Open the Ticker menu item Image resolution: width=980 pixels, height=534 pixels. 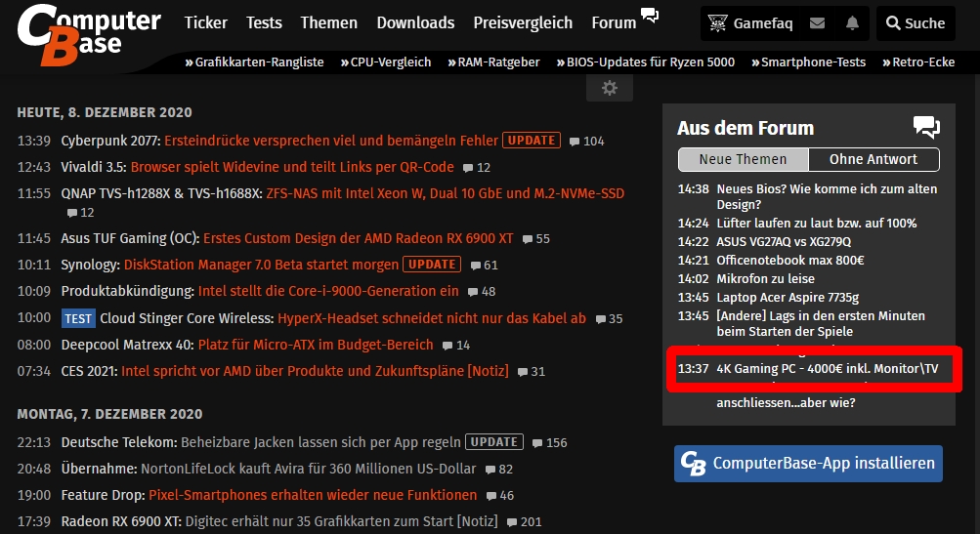[x=205, y=23]
